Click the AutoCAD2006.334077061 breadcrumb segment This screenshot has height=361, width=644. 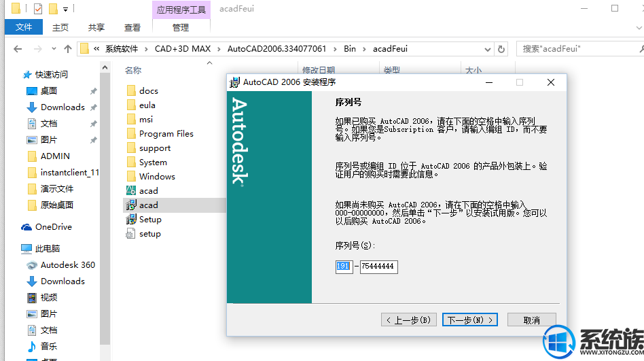point(276,49)
